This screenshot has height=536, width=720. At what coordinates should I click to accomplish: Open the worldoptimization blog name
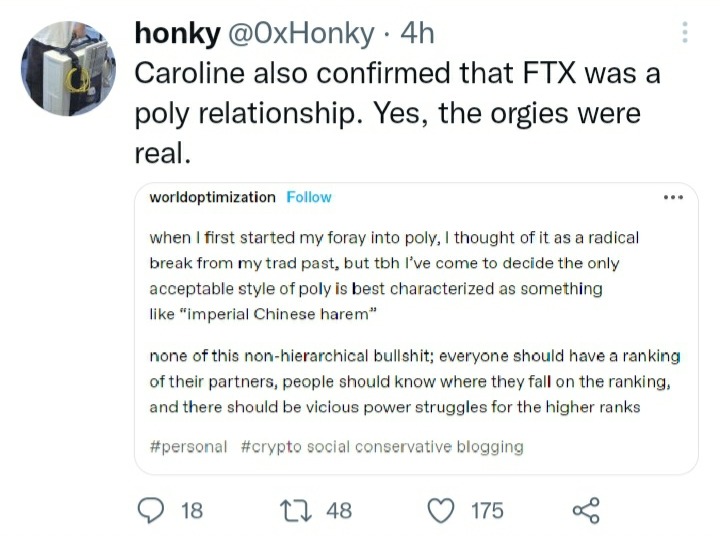pos(212,197)
